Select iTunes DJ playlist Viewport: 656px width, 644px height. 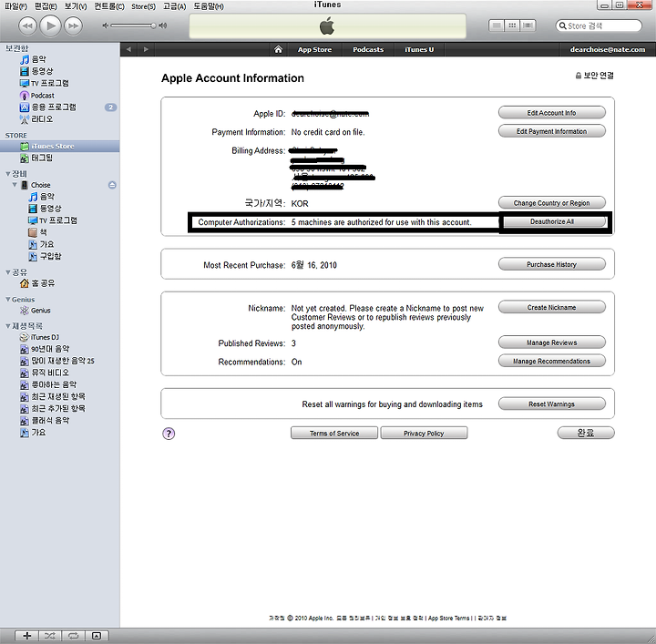point(40,337)
